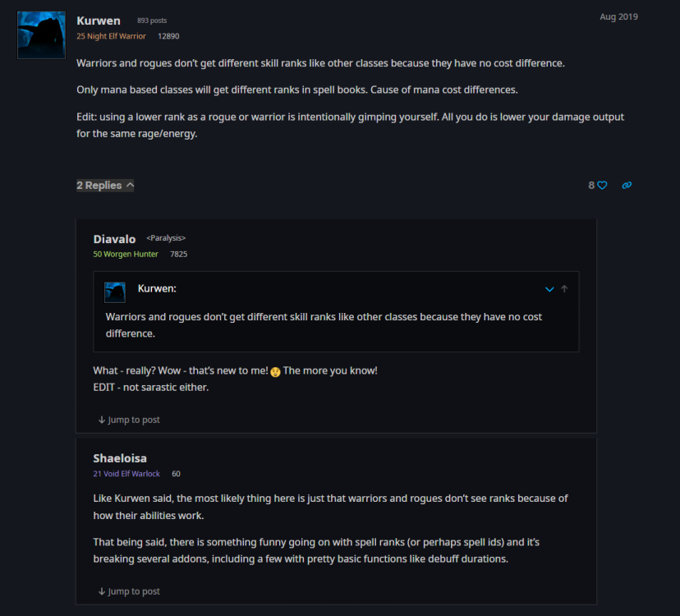Click the surprised emoji in Diavalo's reply
This screenshot has width=680, height=616.
pos(275,372)
